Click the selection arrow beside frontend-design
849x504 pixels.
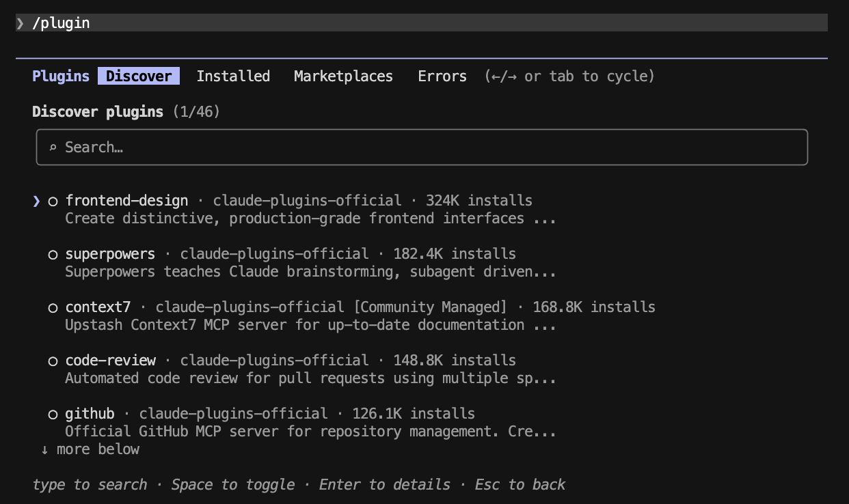pyautogui.click(x=36, y=201)
